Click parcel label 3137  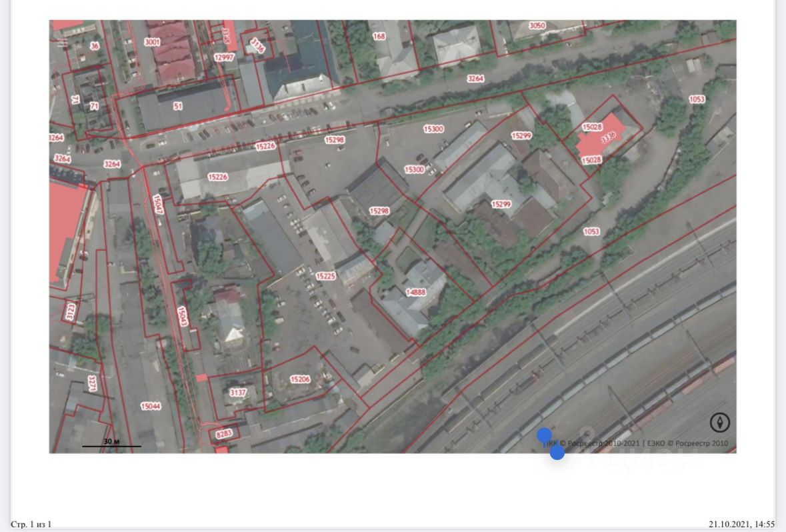[x=237, y=392]
